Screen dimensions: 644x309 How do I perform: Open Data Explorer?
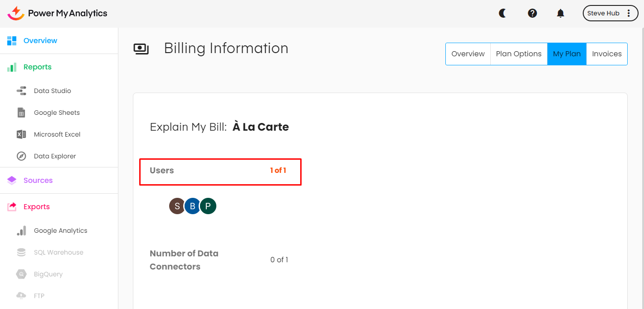point(55,156)
